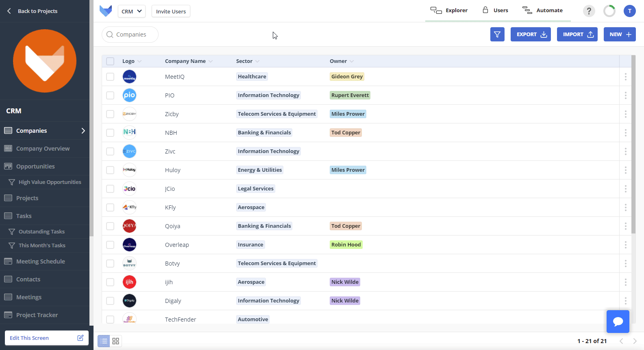Click the Invite Users button

[x=171, y=11]
